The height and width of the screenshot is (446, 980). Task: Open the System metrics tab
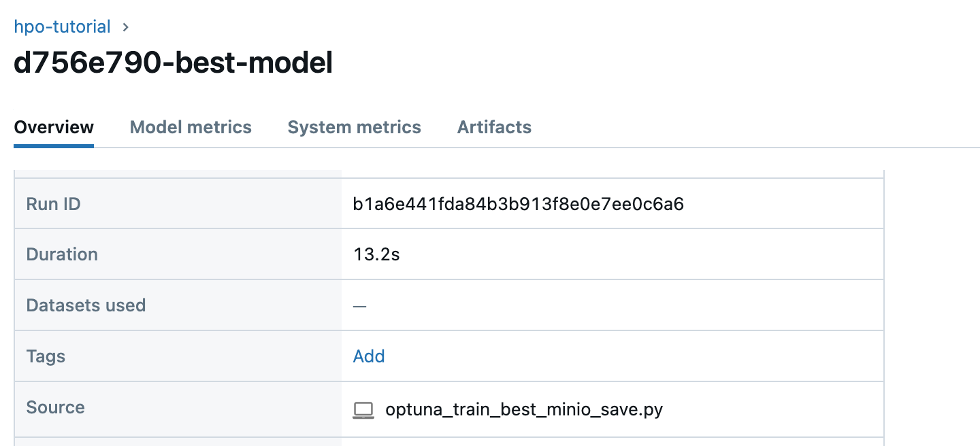pyautogui.click(x=354, y=127)
